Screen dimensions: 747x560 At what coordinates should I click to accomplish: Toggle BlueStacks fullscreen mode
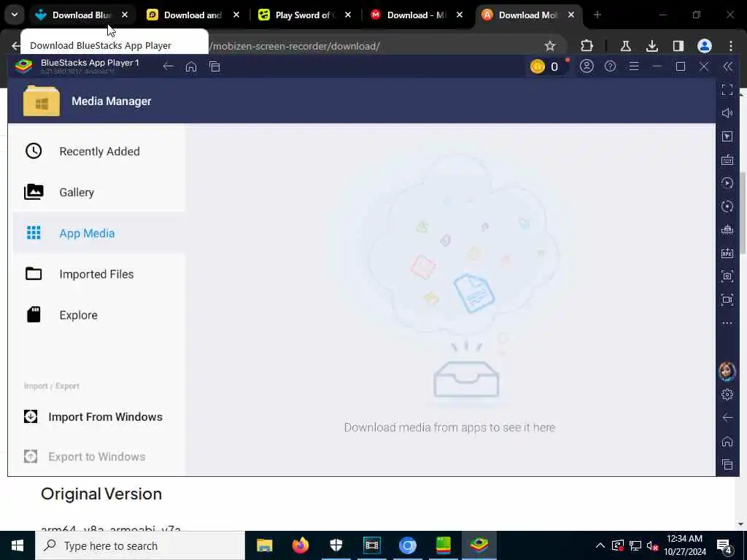(x=727, y=90)
